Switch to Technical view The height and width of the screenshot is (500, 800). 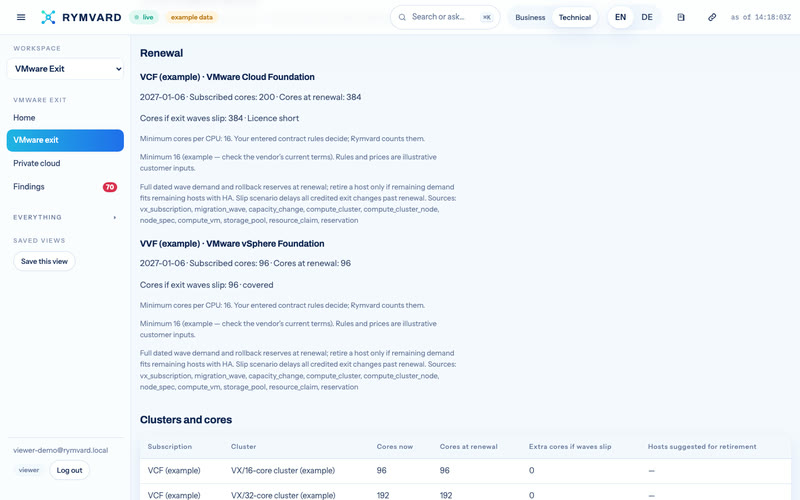coord(574,17)
